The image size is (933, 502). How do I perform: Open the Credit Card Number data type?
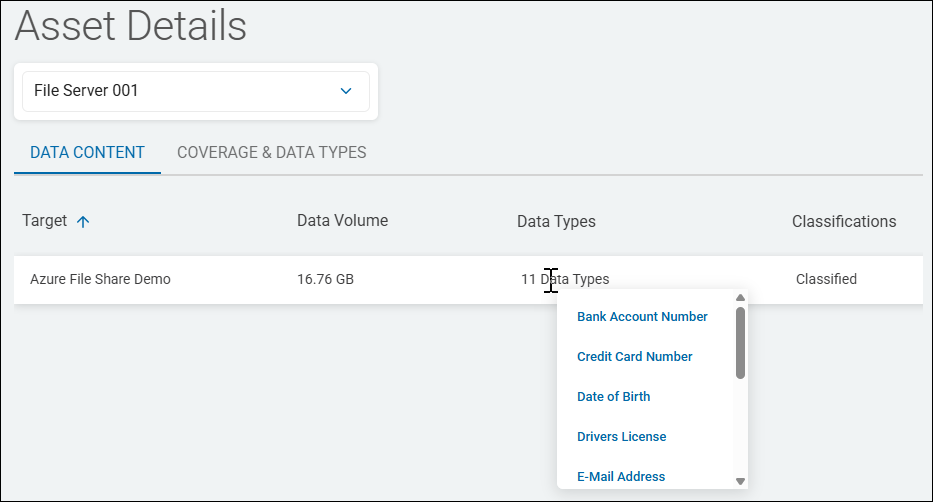click(635, 357)
